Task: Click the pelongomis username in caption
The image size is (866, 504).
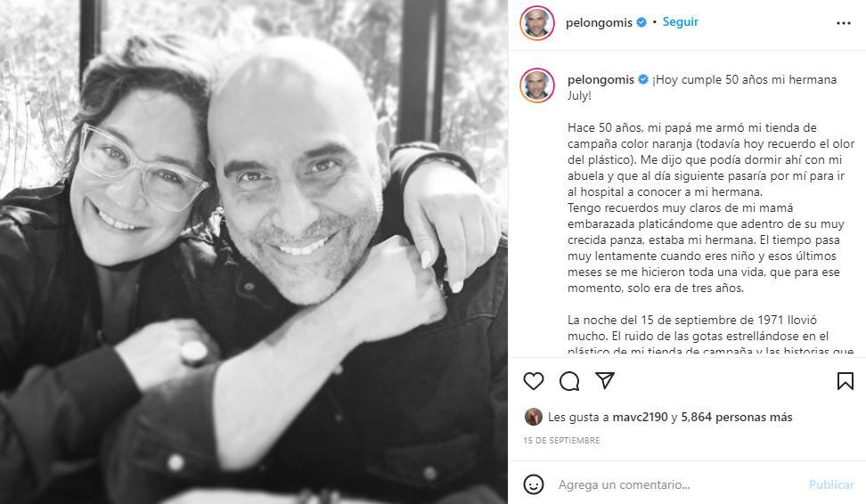Action: 600,79
